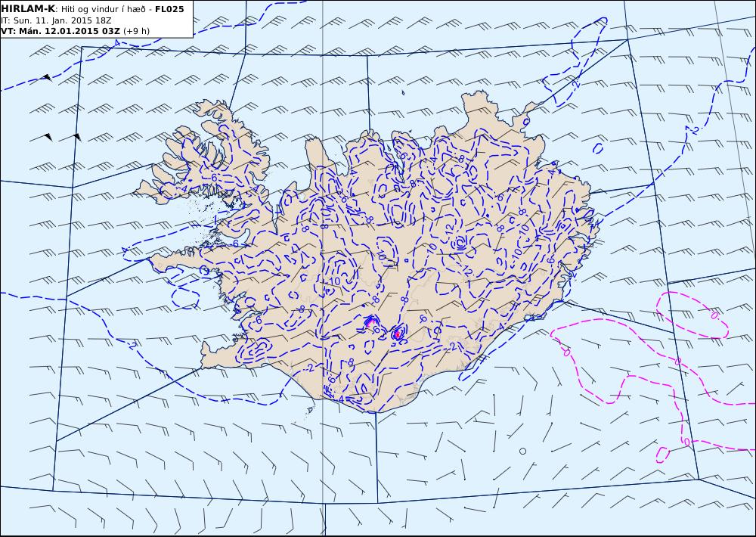Select the FL025 flight level label
756x537 pixels.
coord(169,9)
